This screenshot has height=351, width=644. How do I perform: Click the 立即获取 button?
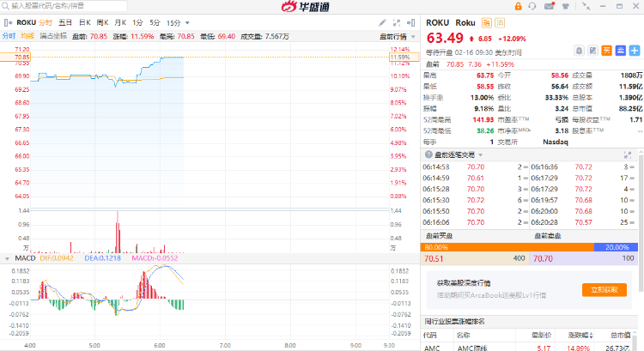[605, 290]
